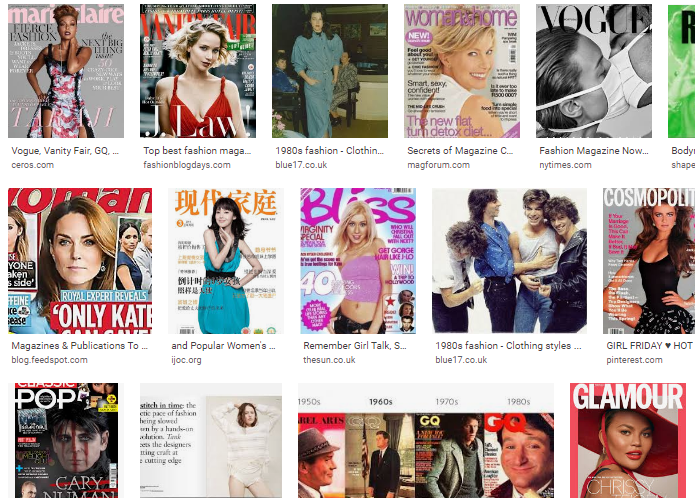This screenshot has height=498, width=695.
Task: Visit the nytimes.com source link
Action: 565,165
